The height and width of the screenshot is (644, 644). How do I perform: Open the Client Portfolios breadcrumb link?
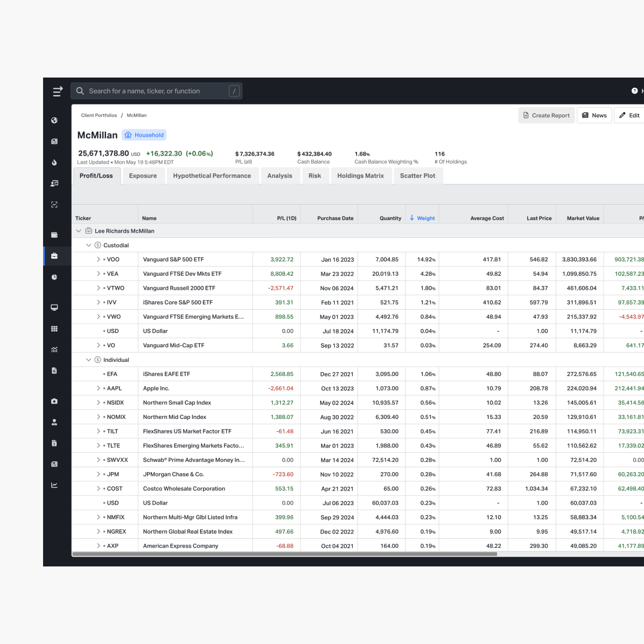point(99,115)
